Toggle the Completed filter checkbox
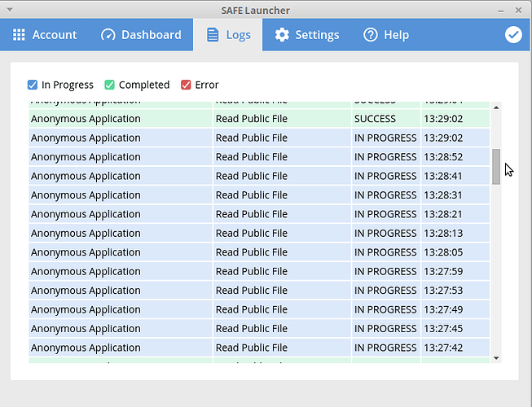 [x=109, y=85]
